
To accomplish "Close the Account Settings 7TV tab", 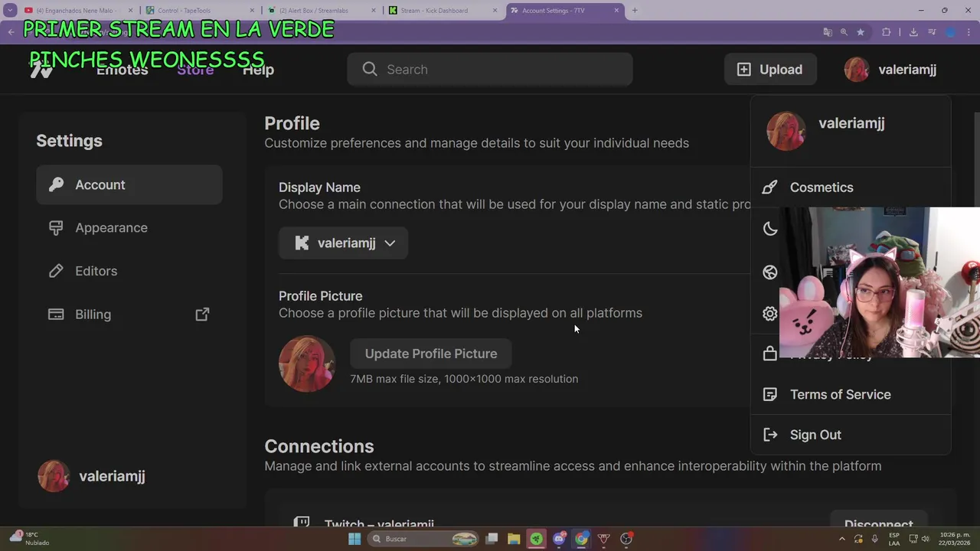I will click(616, 11).
